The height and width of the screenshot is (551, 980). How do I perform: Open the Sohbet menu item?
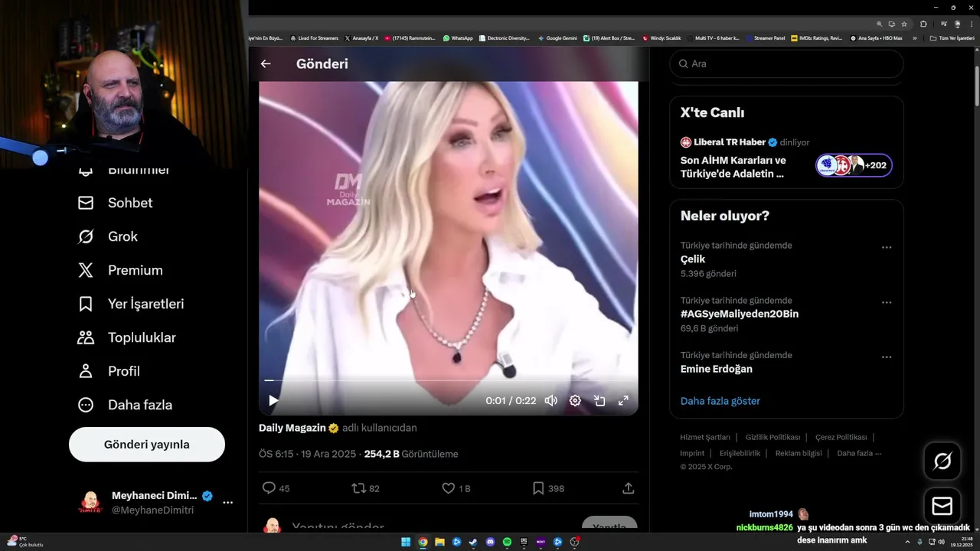click(x=115, y=203)
